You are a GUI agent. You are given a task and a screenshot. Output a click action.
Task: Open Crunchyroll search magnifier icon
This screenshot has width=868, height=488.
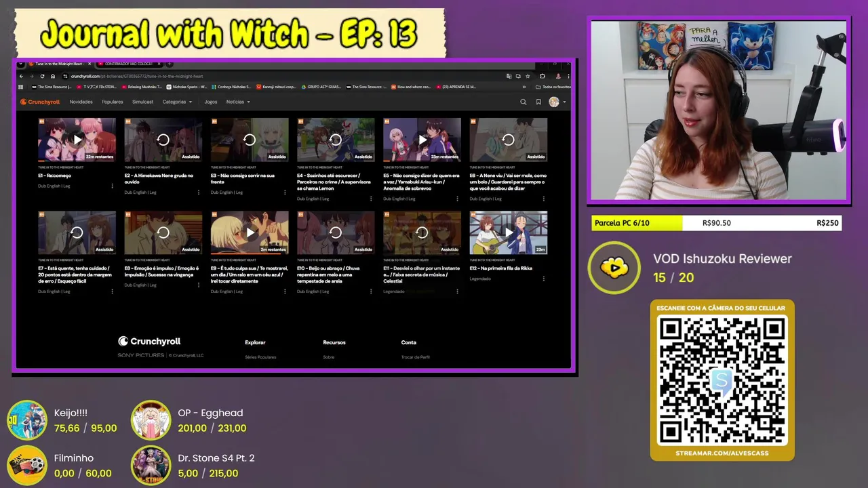pos(523,102)
